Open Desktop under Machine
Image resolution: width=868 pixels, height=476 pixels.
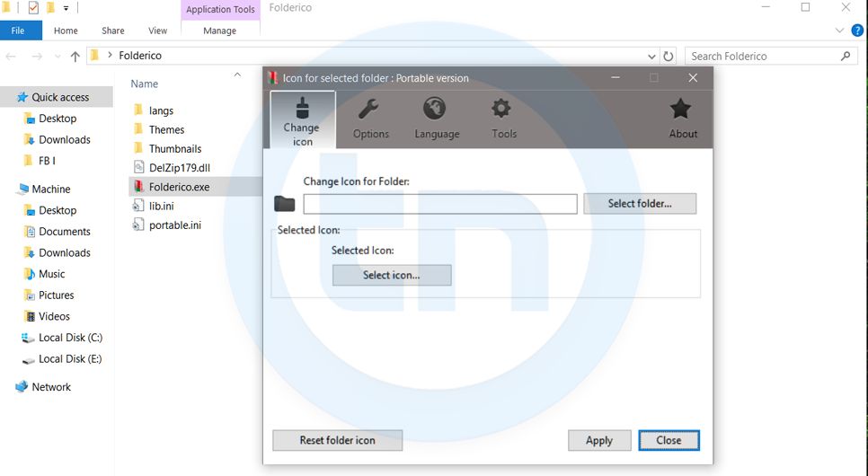tap(58, 210)
